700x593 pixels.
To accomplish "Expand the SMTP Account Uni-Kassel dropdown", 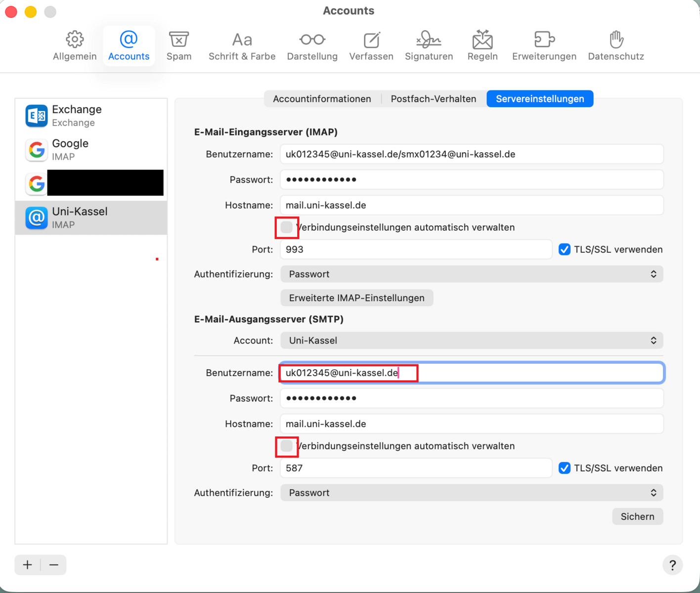I will coord(472,340).
